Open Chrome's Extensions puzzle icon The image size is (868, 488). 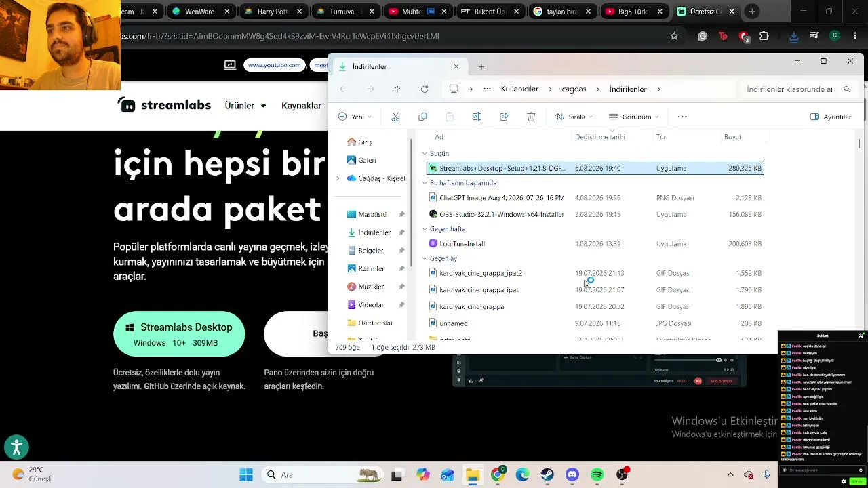(x=764, y=36)
